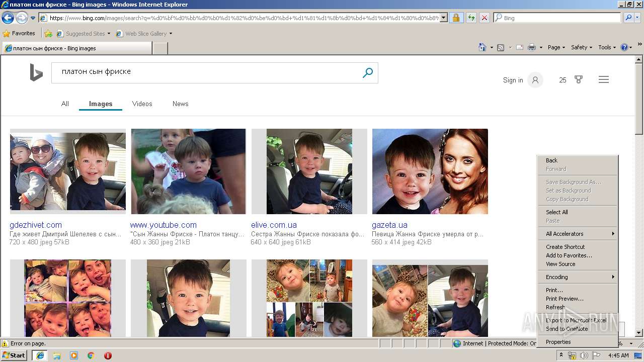644x362 pixels.
Task: Open the Chrome taskbar icon
Action: 91,355
